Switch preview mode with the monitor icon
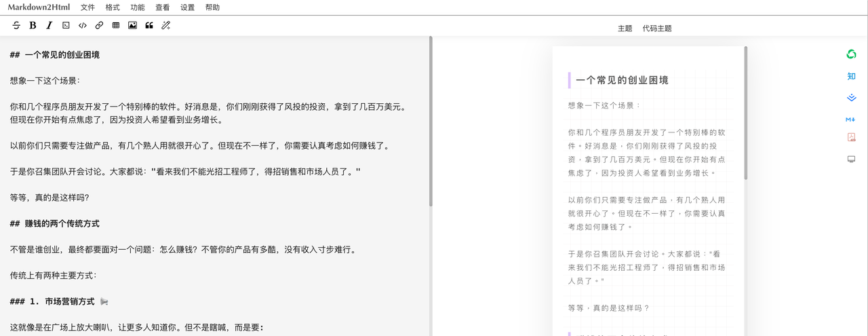This screenshot has width=868, height=336. [851, 159]
